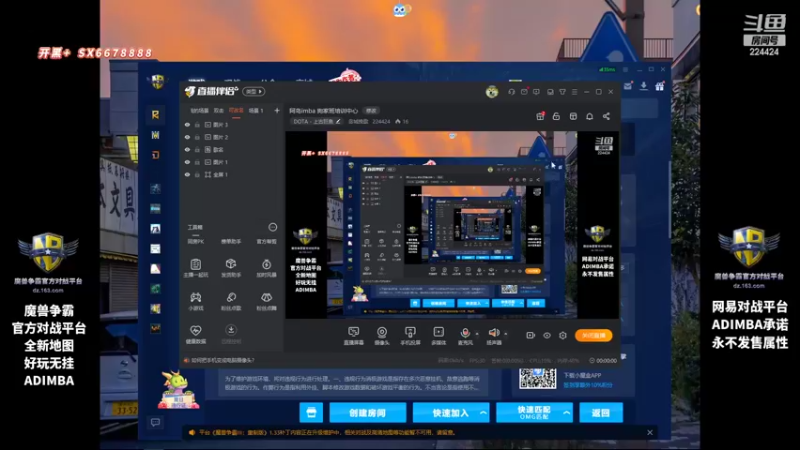The height and width of the screenshot is (450, 800).
Task: Click the padlock icon in stream header
Action: click(x=556, y=116)
